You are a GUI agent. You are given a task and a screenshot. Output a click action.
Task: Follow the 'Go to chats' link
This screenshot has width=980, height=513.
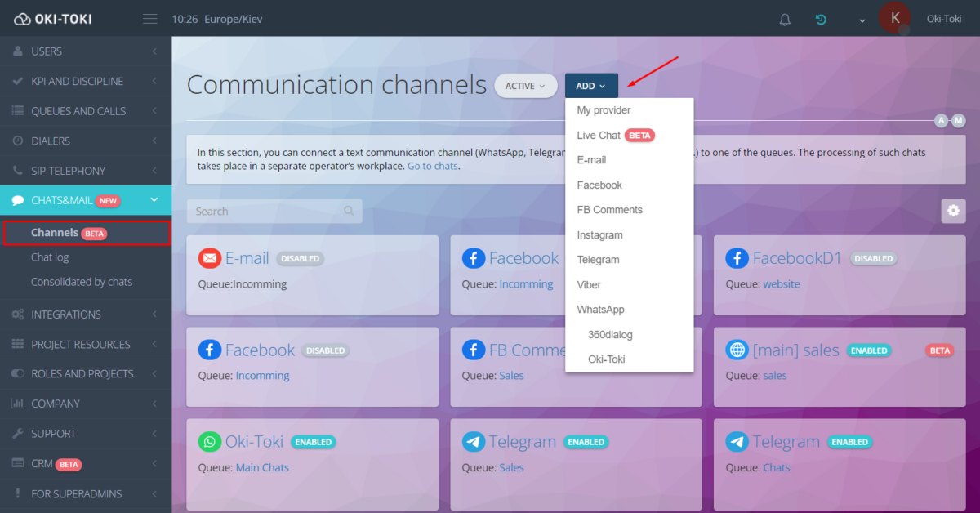tap(433, 166)
